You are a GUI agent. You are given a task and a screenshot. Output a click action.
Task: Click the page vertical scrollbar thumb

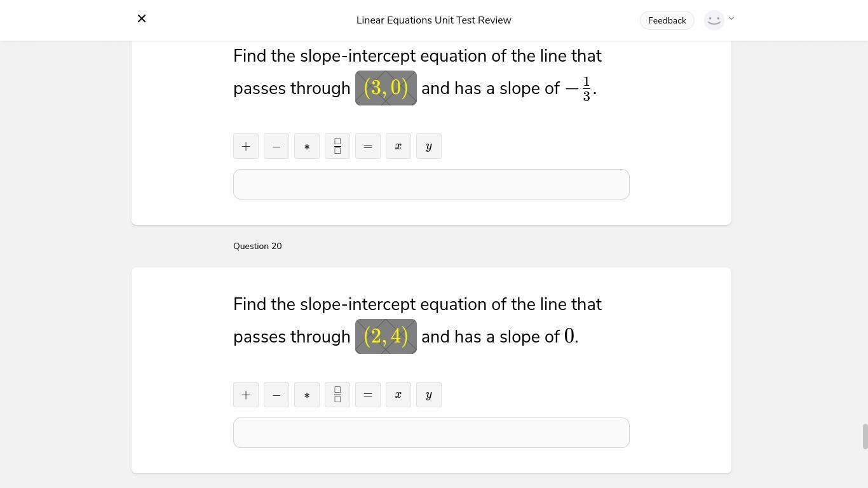[x=864, y=437]
